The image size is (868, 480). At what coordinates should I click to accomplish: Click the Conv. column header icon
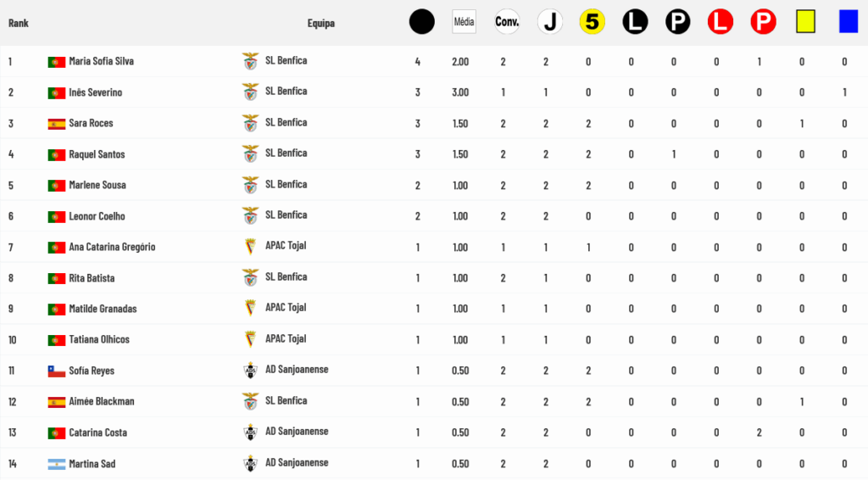507,22
